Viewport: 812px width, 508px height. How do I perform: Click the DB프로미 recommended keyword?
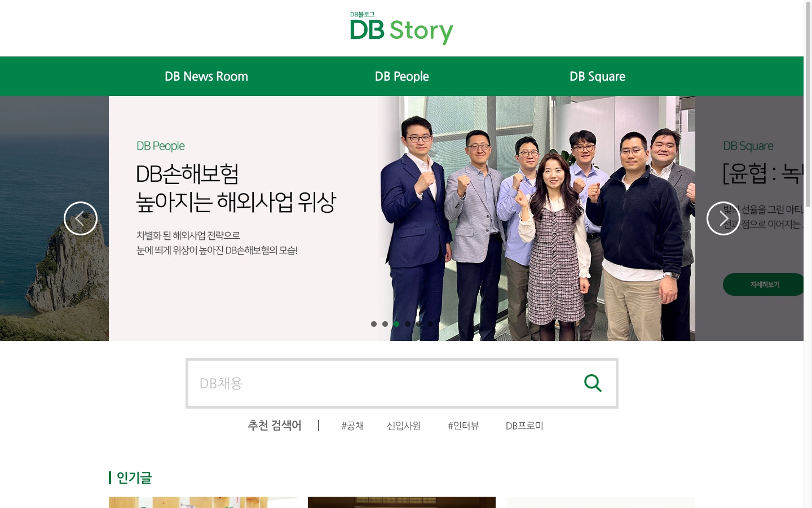pos(524,426)
